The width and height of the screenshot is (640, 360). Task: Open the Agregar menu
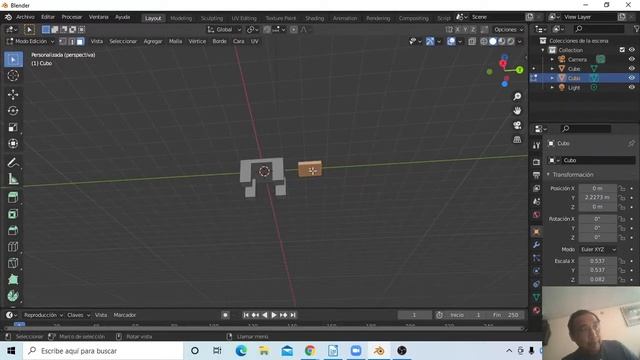coord(153,41)
